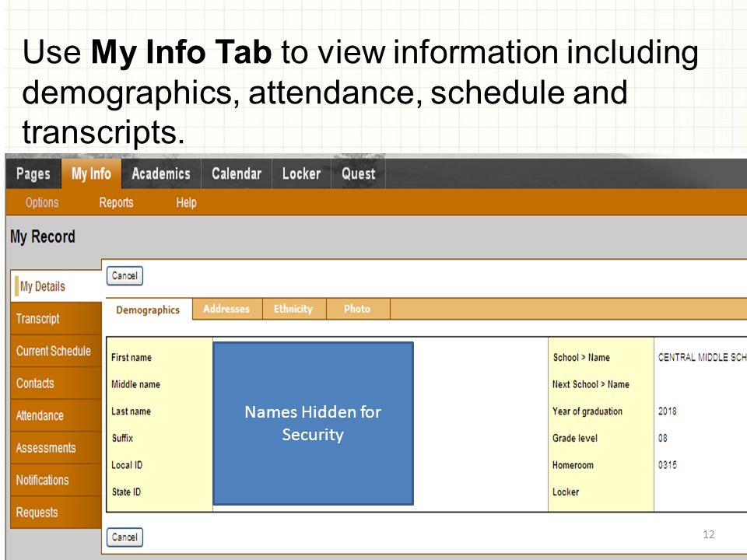Open the Transcript side tab

pos(56,319)
